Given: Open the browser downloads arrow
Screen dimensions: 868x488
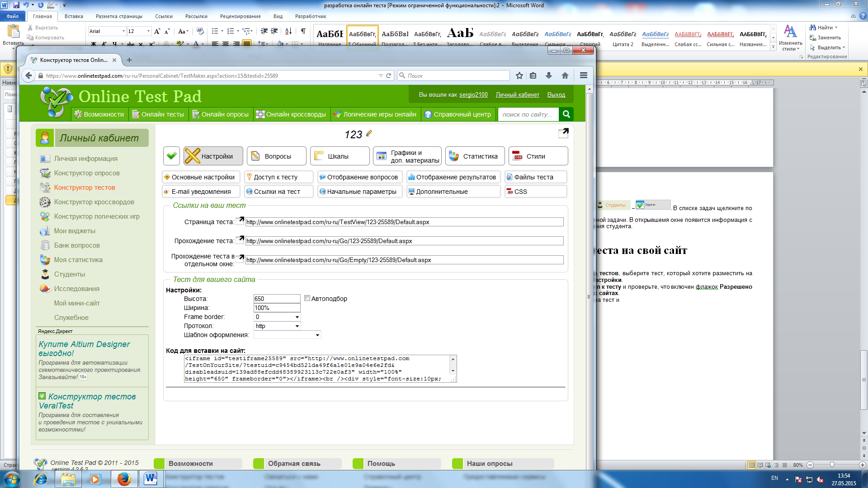Looking at the screenshot, I should coord(549,75).
